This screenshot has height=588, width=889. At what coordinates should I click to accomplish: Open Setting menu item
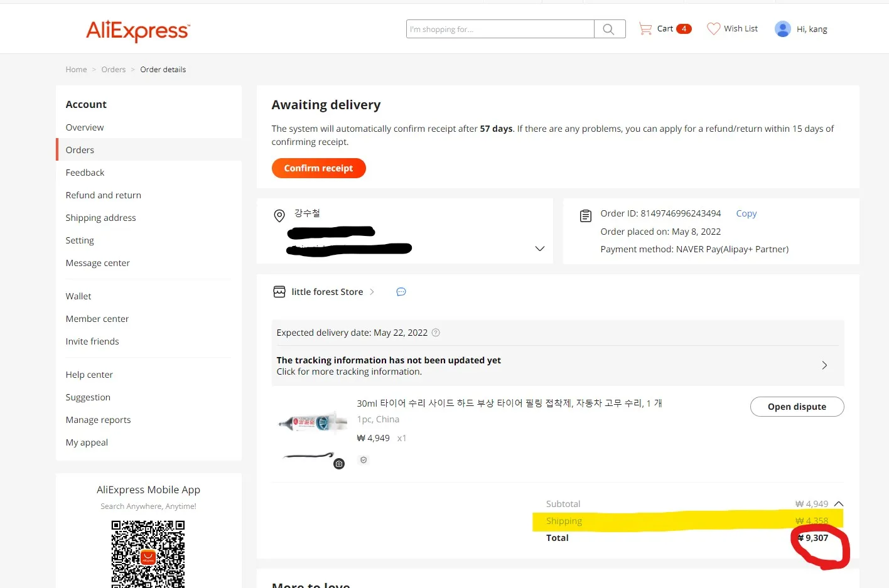[x=80, y=240]
